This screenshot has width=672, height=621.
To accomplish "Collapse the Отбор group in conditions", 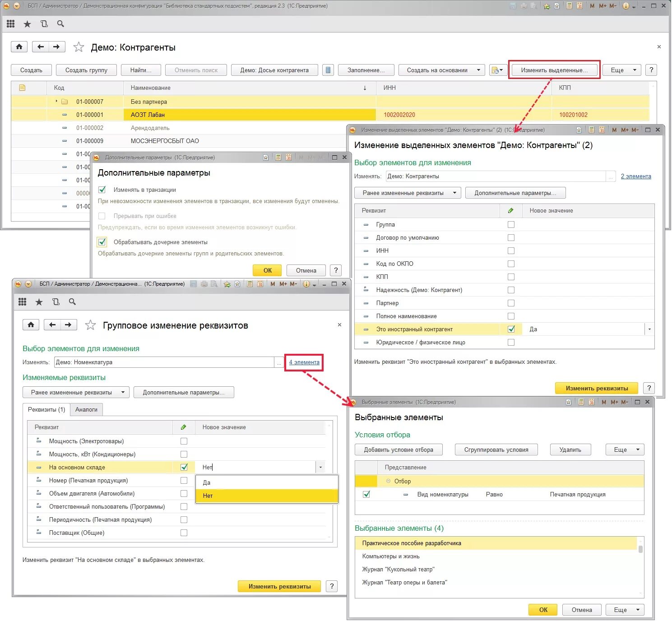I will pos(388,481).
